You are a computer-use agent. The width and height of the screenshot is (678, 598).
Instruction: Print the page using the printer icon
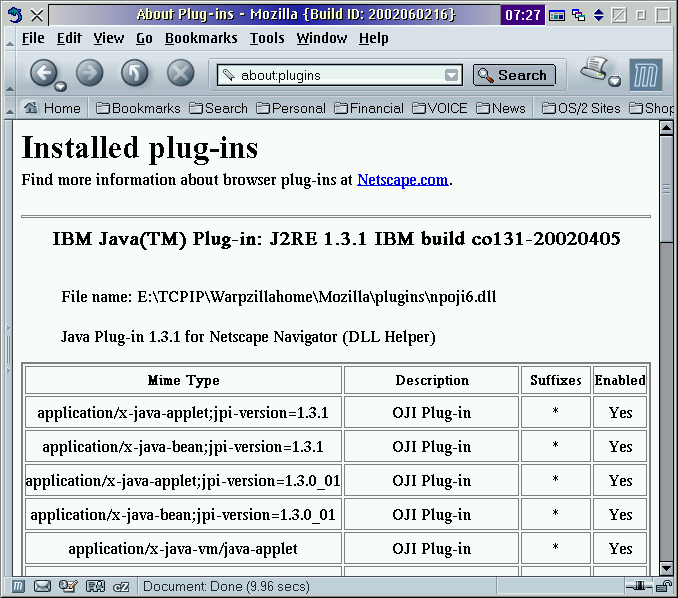tap(594, 68)
